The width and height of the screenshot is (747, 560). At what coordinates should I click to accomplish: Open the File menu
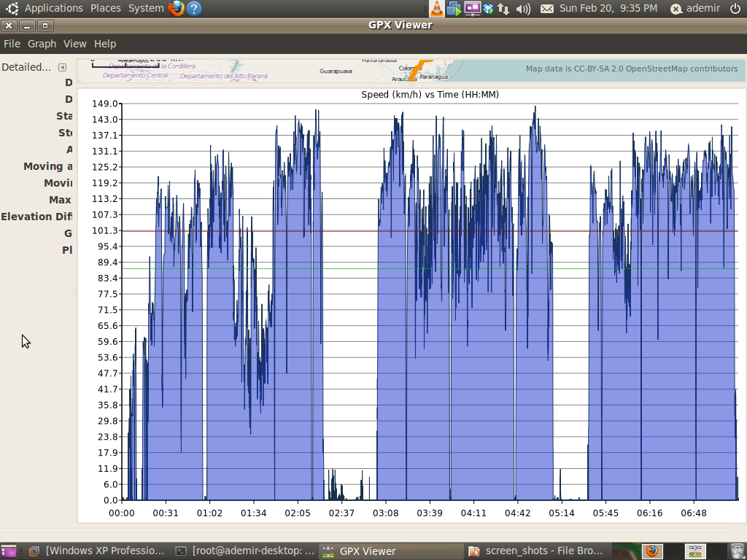(12, 44)
